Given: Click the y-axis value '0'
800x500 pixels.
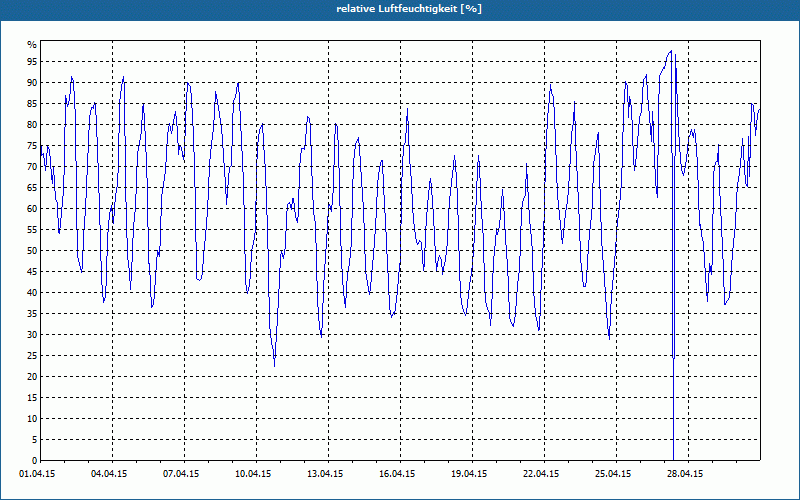Looking at the screenshot, I should 35,461.
